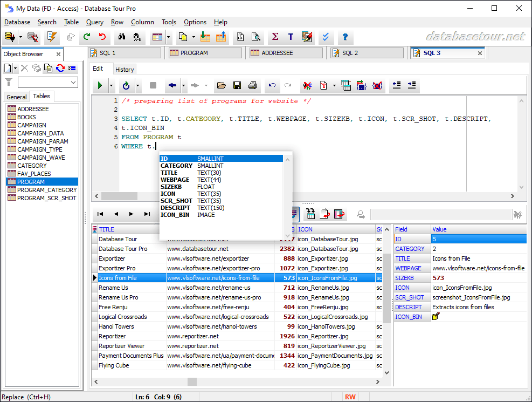Refresh the Object Browser with the red-blue arrows
The height and width of the screenshot is (402, 532).
(60, 68)
